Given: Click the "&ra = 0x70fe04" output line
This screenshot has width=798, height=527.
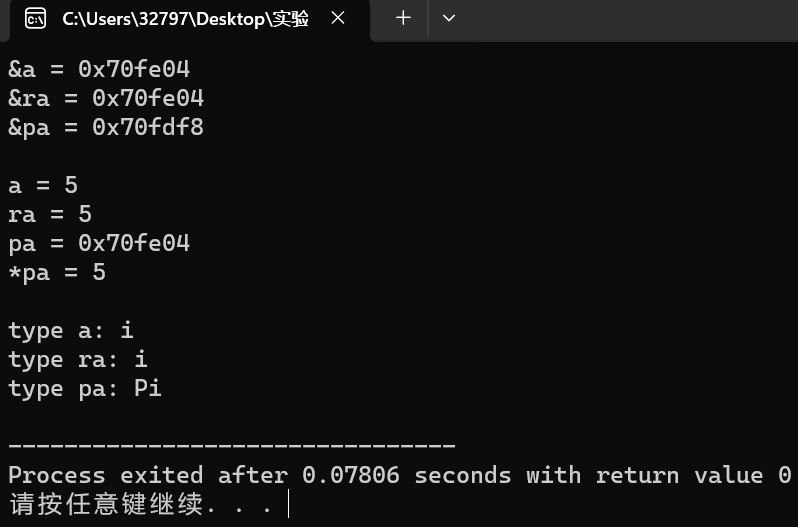Looking at the screenshot, I should tap(106, 98).
